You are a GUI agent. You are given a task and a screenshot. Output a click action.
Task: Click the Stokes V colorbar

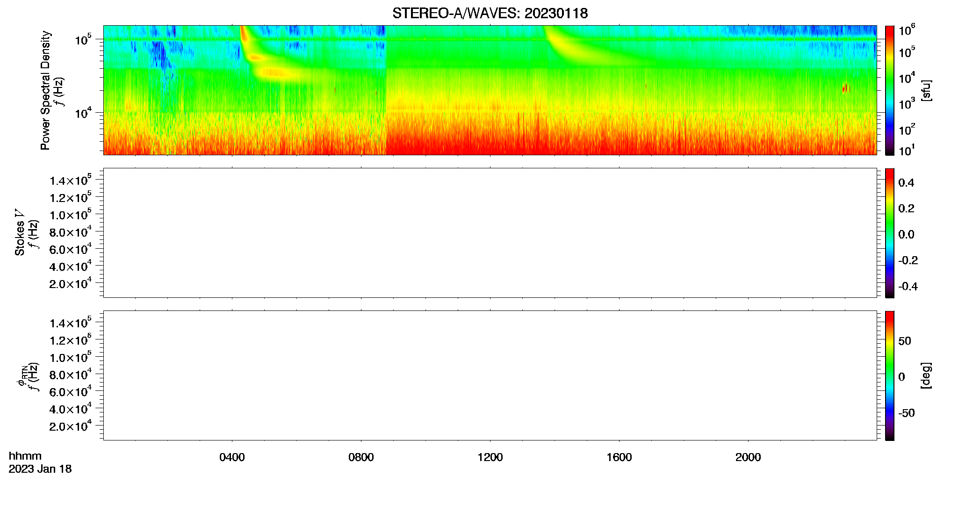point(890,233)
